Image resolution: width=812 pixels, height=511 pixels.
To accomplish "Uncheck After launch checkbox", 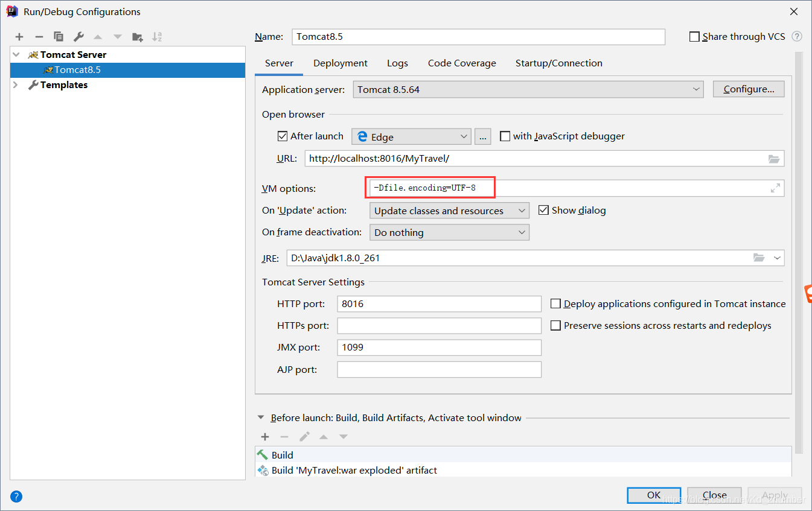I will tap(283, 136).
